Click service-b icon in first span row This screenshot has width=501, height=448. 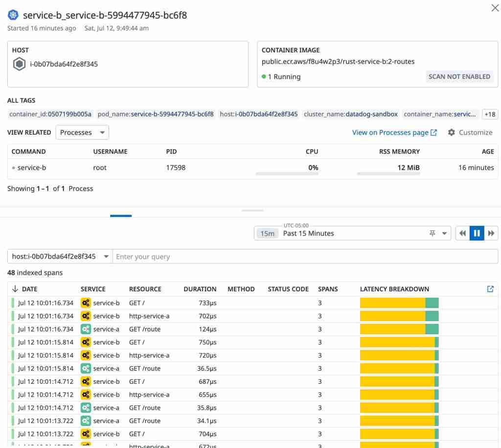point(86,303)
